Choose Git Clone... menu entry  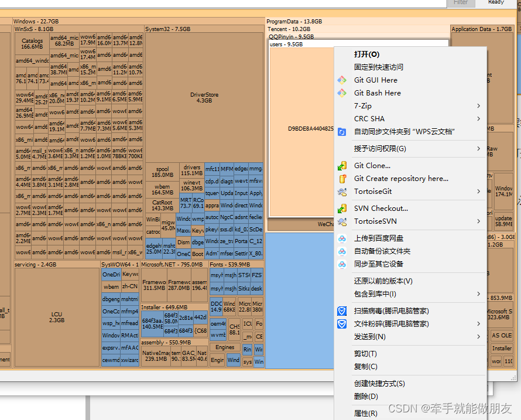(410, 166)
